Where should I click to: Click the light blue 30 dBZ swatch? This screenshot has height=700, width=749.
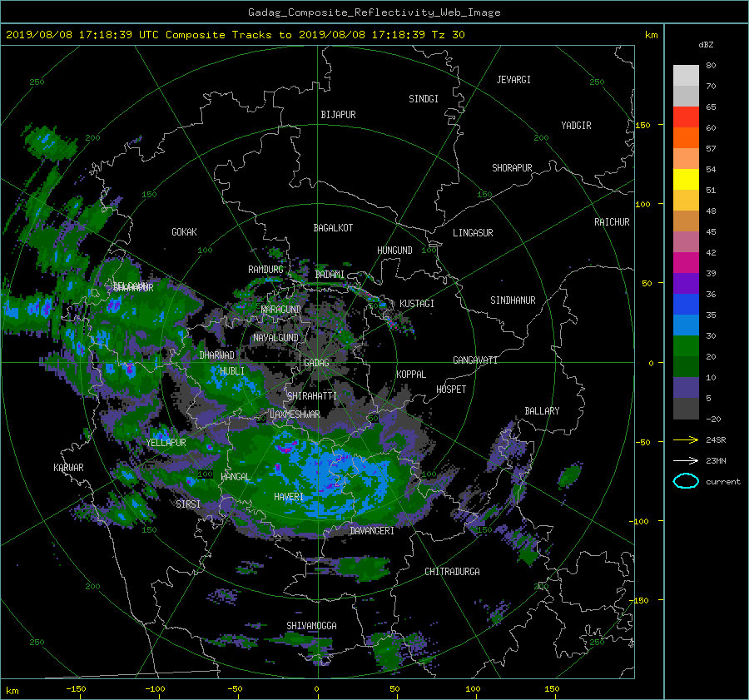[686, 325]
